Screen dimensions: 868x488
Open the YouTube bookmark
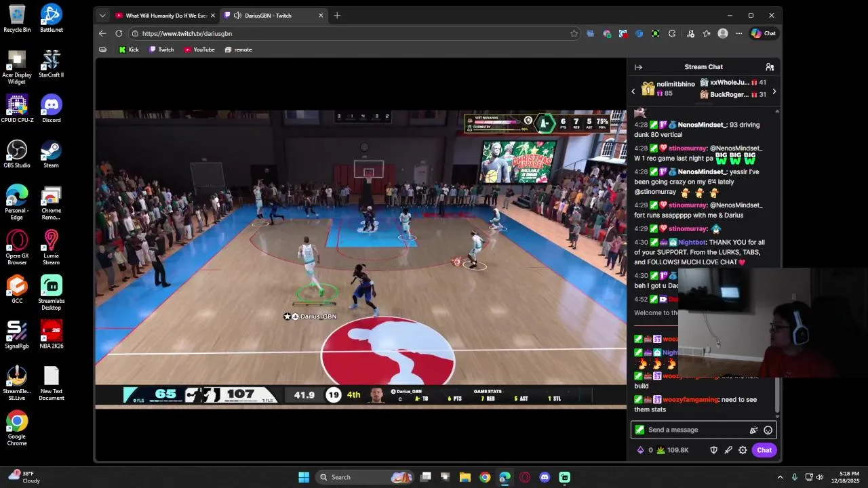tap(199, 49)
